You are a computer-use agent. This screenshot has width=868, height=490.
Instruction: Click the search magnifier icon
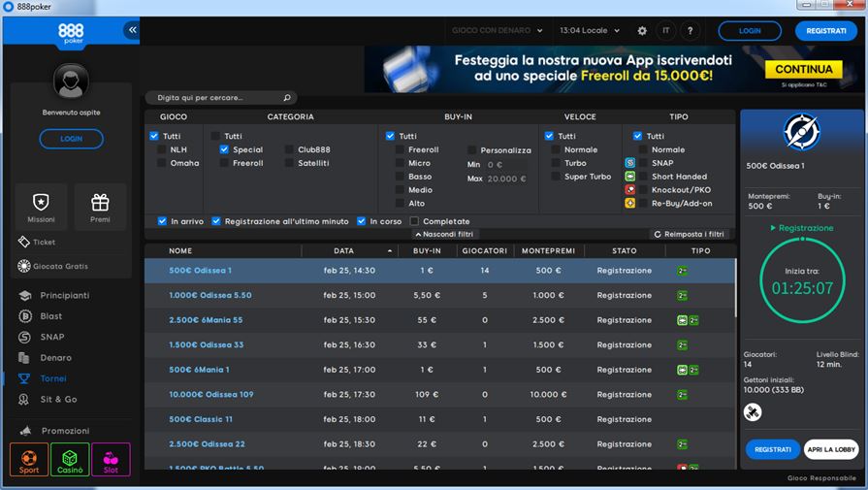tap(287, 98)
